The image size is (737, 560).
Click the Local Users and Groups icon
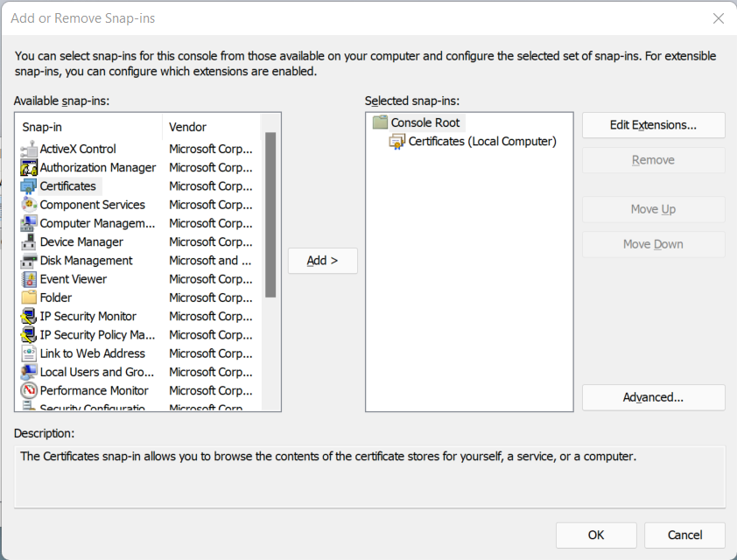point(29,373)
